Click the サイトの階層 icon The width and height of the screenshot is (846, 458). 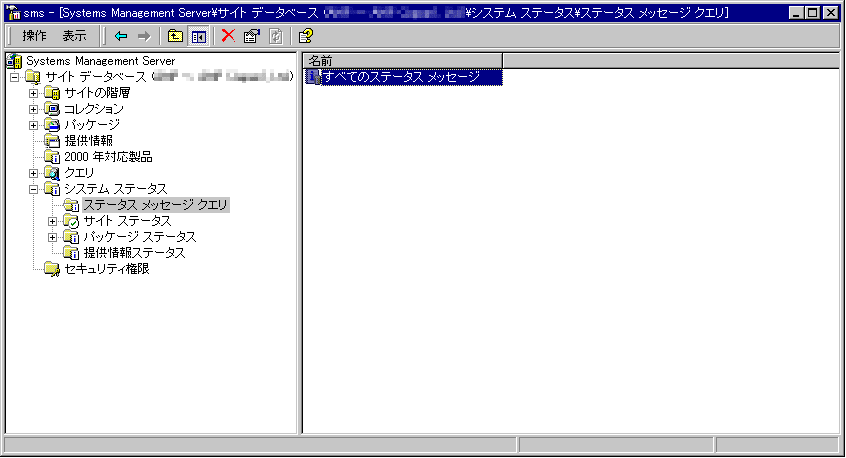coord(52,93)
